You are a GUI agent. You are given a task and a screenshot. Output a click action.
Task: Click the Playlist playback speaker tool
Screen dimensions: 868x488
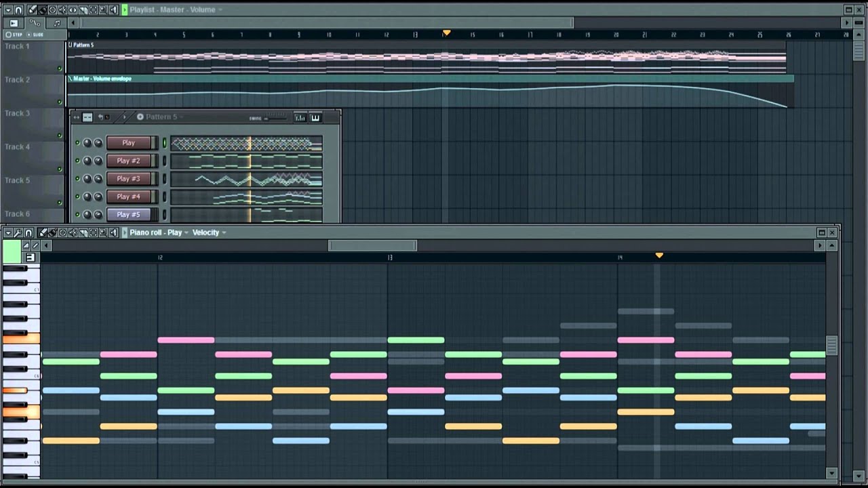113,9
